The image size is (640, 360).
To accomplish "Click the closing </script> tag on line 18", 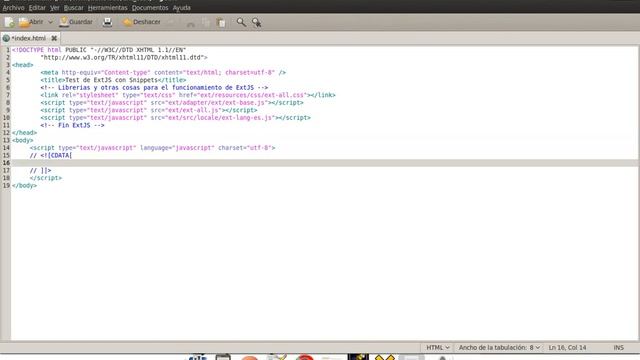I will pos(46,178).
